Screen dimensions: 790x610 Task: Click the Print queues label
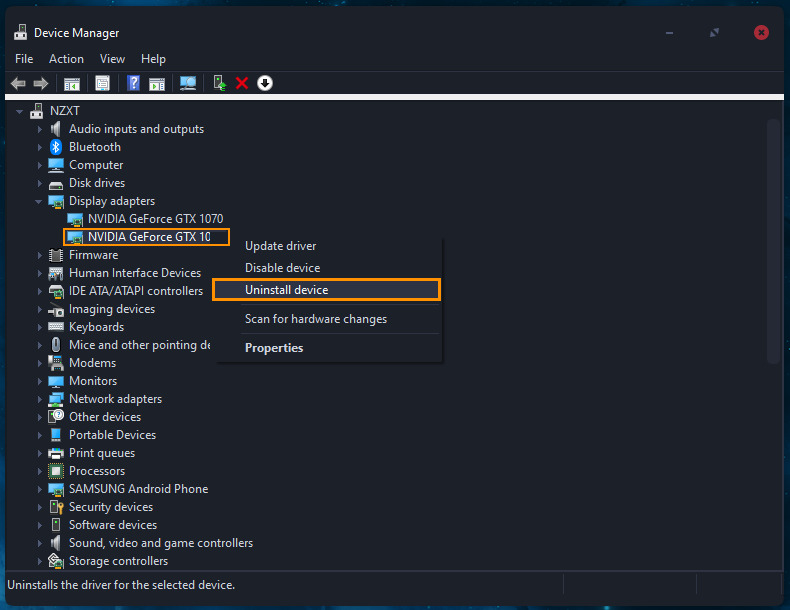tap(102, 453)
